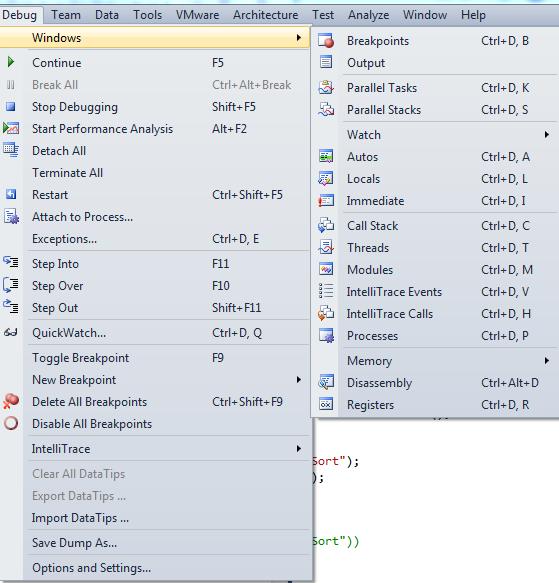Click the Threads window icon
Image resolution: width=559 pixels, height=583 pixels.
click(x=326, y=247)
